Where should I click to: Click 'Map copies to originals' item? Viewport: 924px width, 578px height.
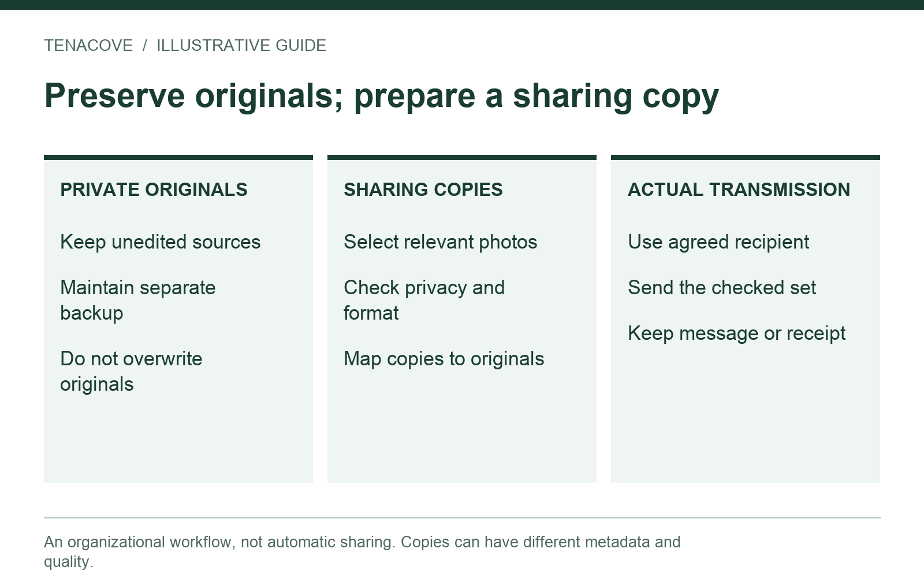[x=444, y=359]
